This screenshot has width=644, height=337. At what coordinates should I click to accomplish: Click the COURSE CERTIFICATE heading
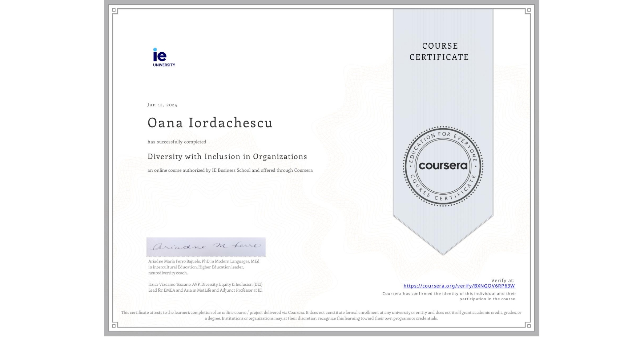click(439, 51)
